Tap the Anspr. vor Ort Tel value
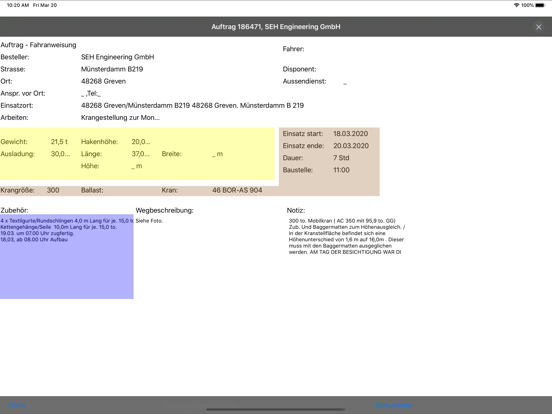The height and width of the screenshot is (414, 552). [x=91, y=94]
